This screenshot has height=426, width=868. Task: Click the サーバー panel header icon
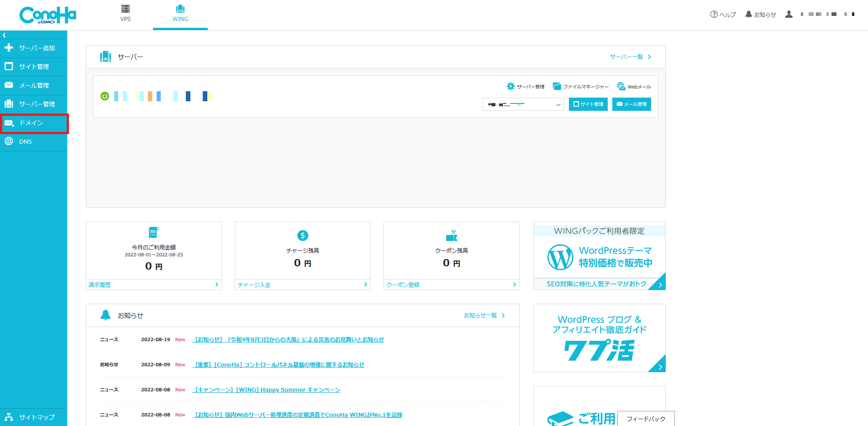[x=105, y=57]
